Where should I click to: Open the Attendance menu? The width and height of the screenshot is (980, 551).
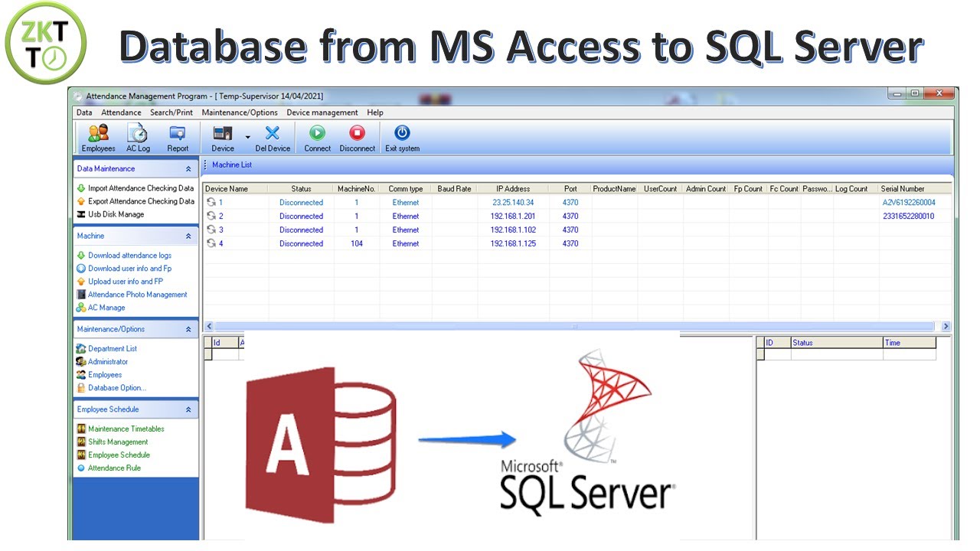tap(121, 112)
